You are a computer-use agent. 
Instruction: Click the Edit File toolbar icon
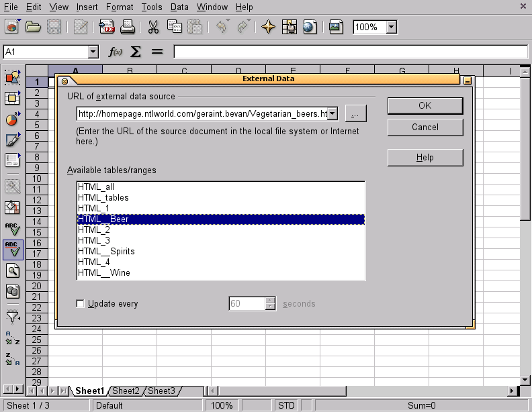[x=81, y=27]
